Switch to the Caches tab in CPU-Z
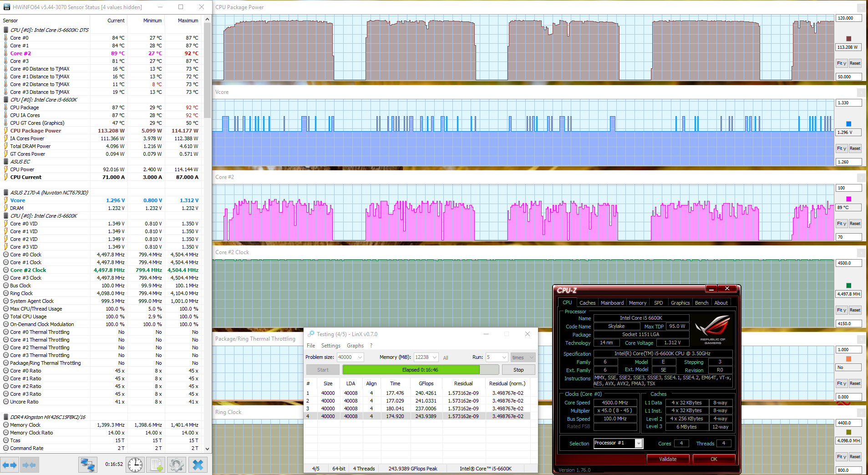Viewport: 868px width, 475px height. pos(587,303)
